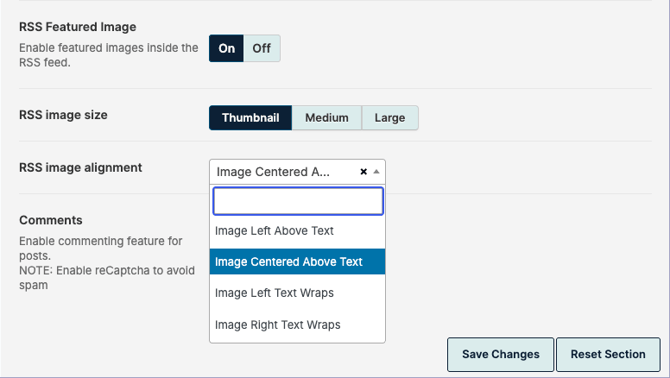The height and width of the screenshot is (378, 670).
Task: Save Changes to settings
Action: (501, 354)
